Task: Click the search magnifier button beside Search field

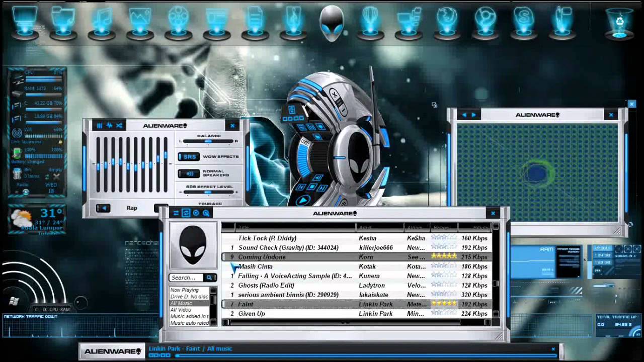Action: (210, 278)
